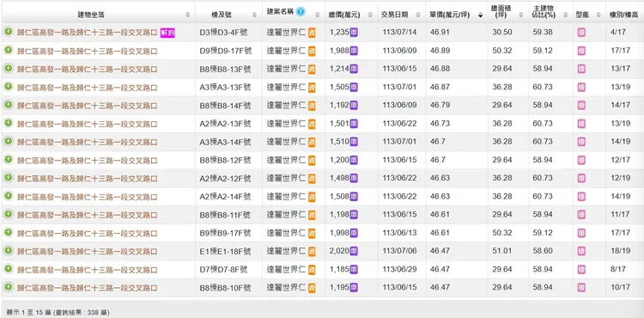Click the orange info icon in the D9-17F row

point(312,52)
